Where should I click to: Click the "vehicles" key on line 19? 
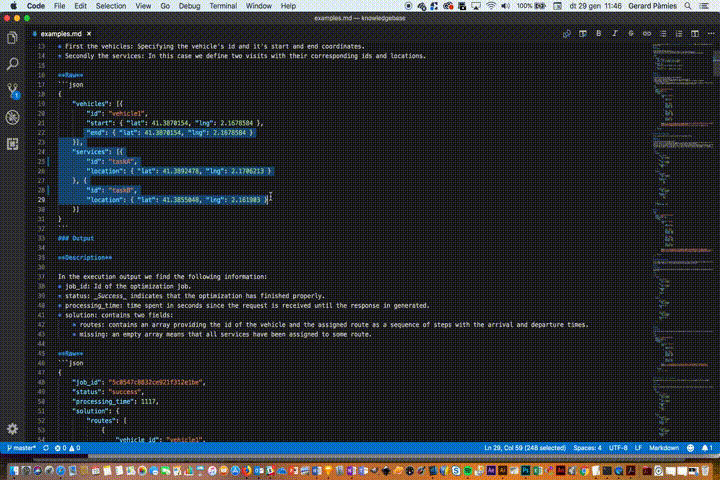90,104
